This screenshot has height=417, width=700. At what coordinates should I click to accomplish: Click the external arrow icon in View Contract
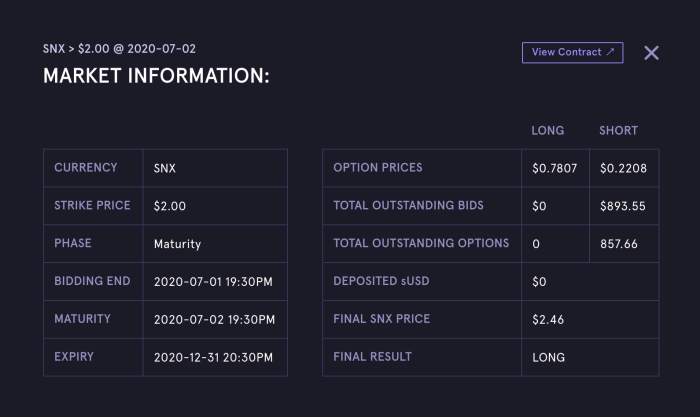pyautogui.click(x=610, y=52)
